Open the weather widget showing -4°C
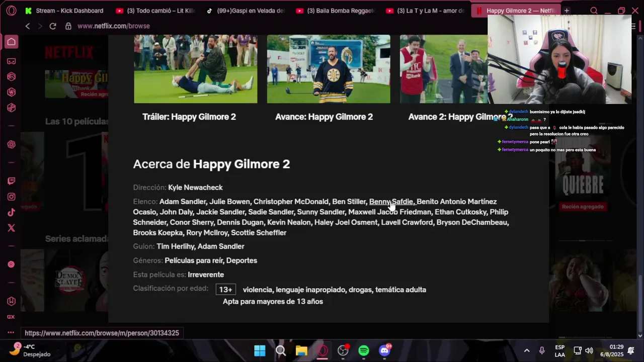Image resolution: width=644 pixels, height=362 pixels. coord(31,350)
